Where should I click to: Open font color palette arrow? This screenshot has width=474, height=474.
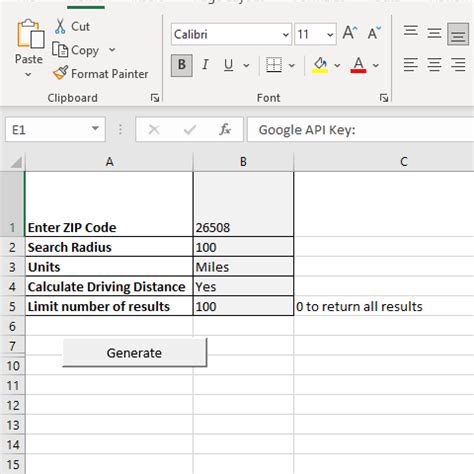[376, 65]
